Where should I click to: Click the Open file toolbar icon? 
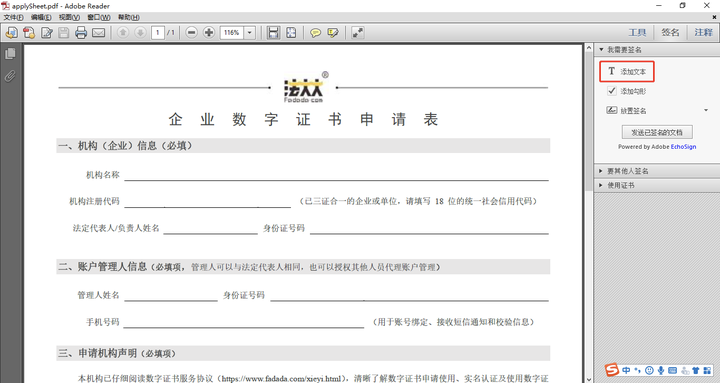tap(11, 33)
